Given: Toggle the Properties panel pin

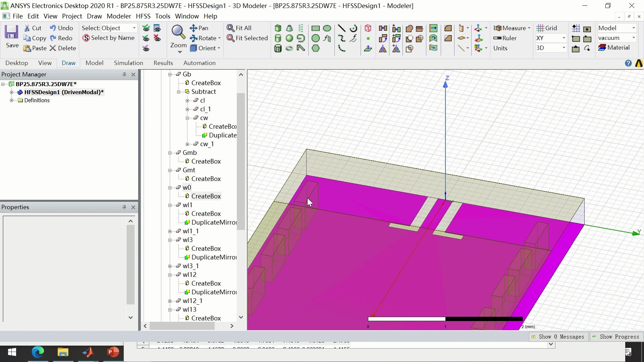Looking at the screenshot, I should tap(124, 207).
